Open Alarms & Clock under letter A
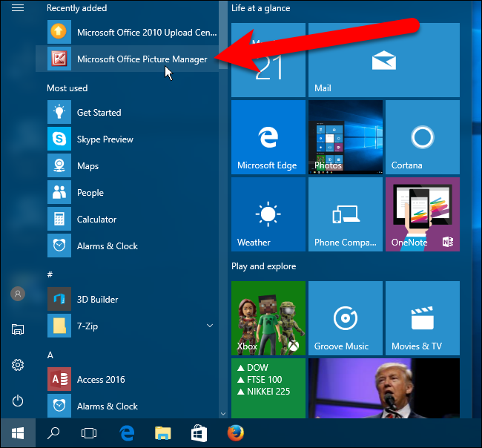This screenshot has width=482, height=448. tap(127, 406)
